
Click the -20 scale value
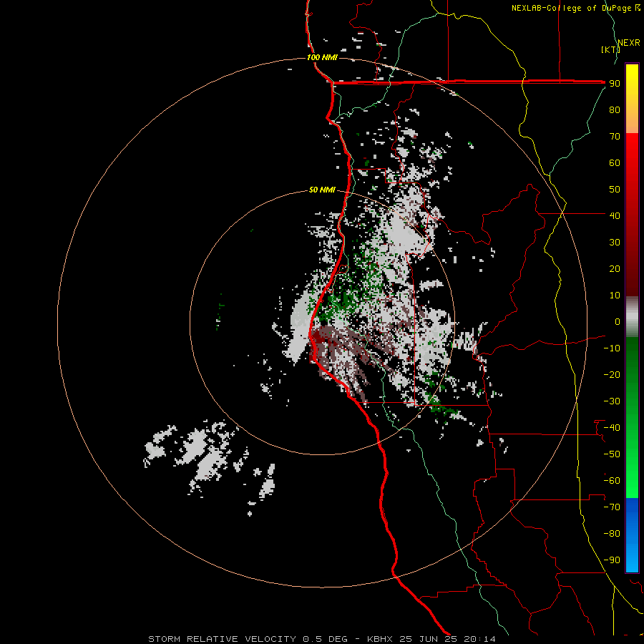tap(612, 374)
